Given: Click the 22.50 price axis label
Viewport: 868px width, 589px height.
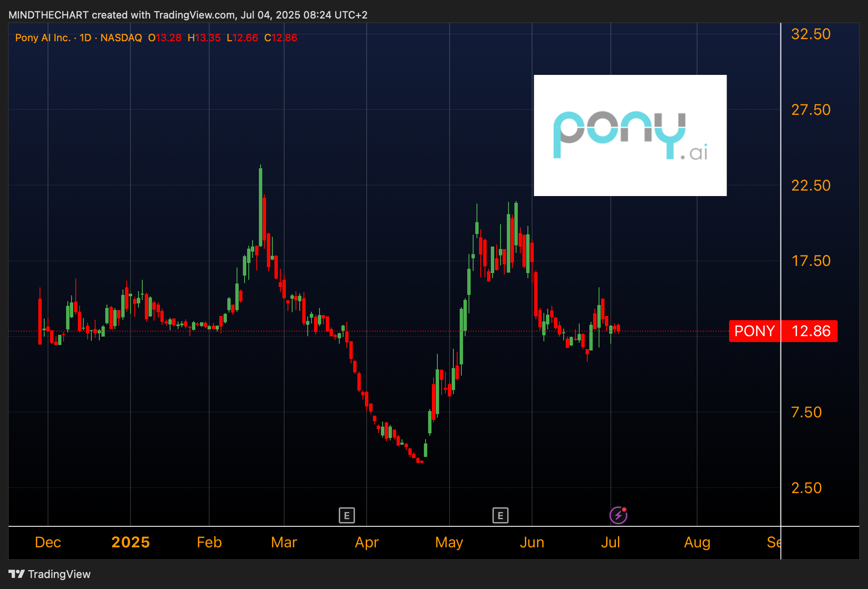Looking at the screenshot, I should click(x=811, y=186).
